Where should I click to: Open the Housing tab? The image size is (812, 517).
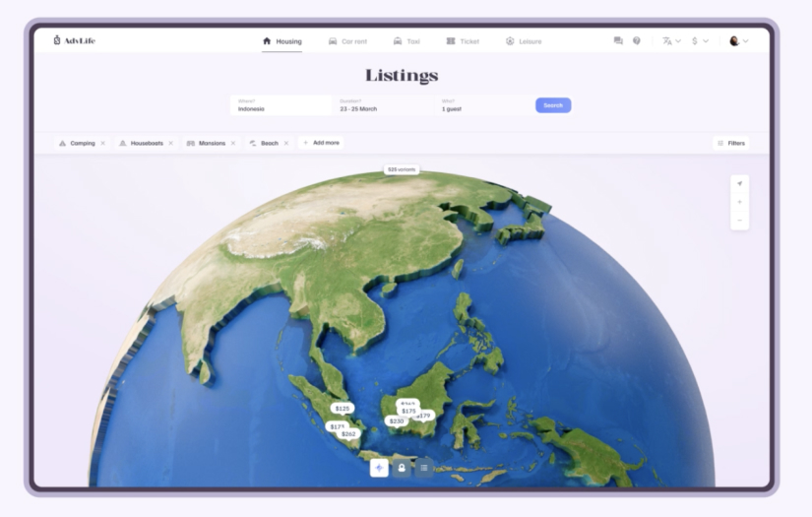(x=282, y=41)
